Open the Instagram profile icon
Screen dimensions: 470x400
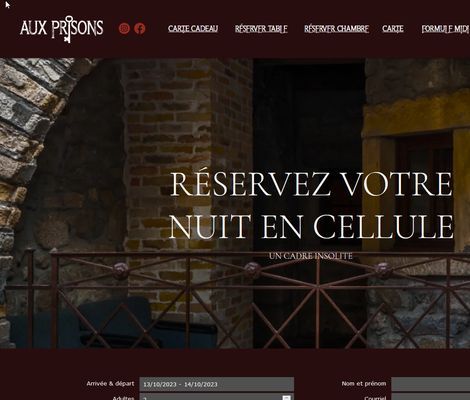[x=124, y=29]
